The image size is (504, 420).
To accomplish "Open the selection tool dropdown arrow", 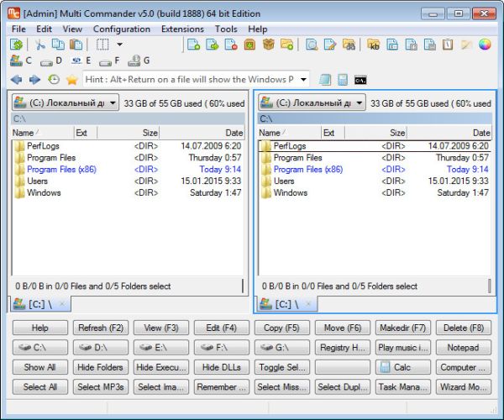I will (x=119, y=45).
